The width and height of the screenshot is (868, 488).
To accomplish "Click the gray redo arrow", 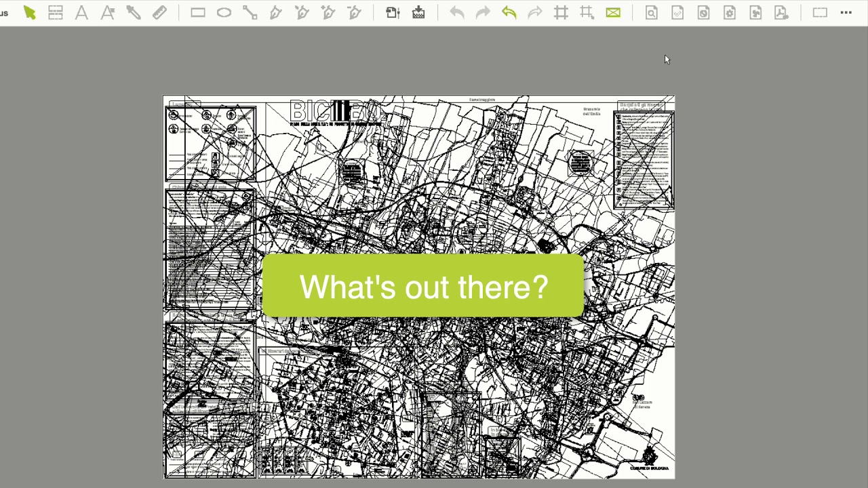I will (x=483, y=13).
